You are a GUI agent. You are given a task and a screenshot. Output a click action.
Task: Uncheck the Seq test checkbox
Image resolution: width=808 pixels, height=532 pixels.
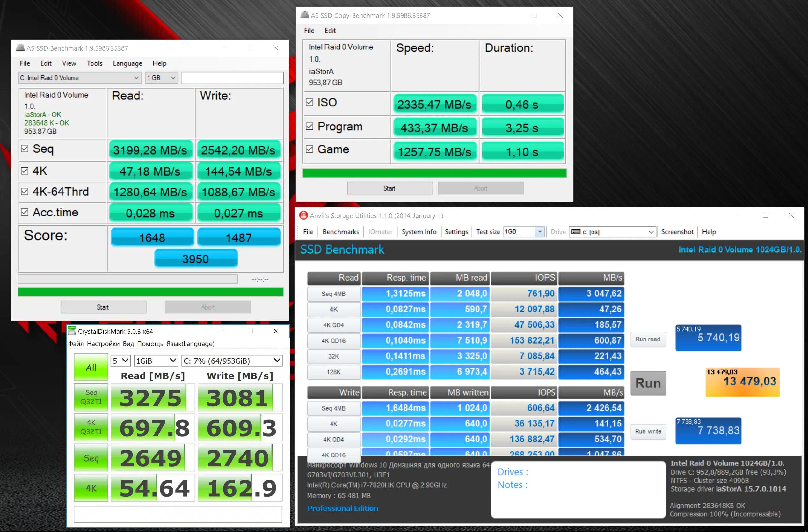[x=25, y=149]
